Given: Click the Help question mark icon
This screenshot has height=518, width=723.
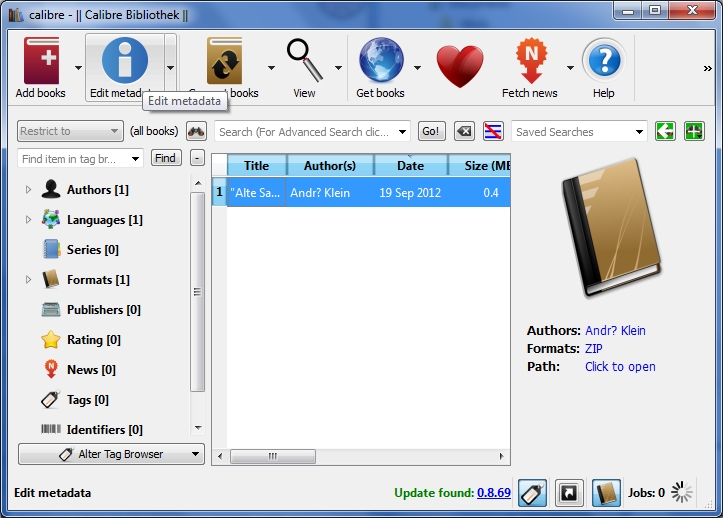Looking at the screenshot, I should pos(604,60).
